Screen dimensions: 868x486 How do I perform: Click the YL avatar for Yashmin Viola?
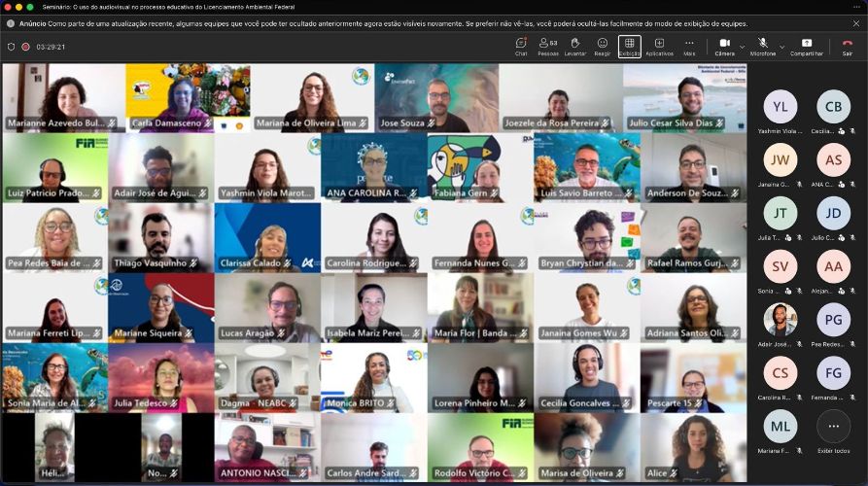point(780,108)
